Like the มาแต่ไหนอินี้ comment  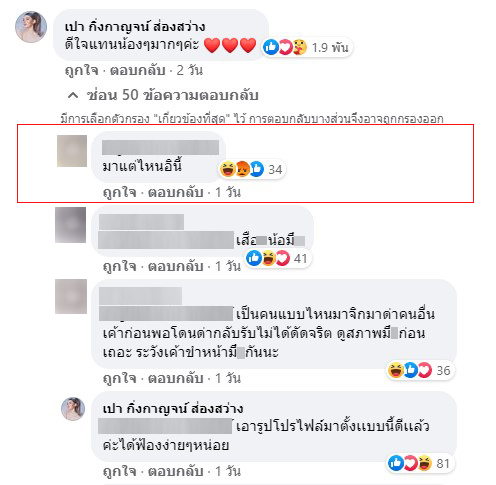[x=120, y=192]
